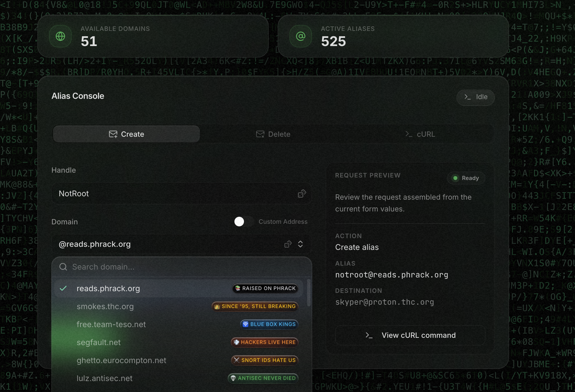Click the SNORT IDS HATE US badge
This screenshot has height=392, width=575.
[x=265, y=360]
